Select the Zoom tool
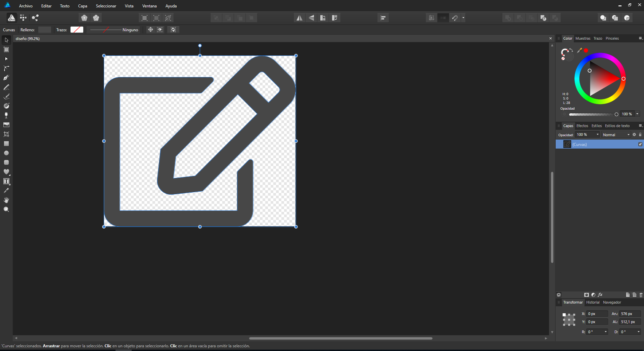The height and width of the screenshot is (351, 644). [x=6, y=209]
